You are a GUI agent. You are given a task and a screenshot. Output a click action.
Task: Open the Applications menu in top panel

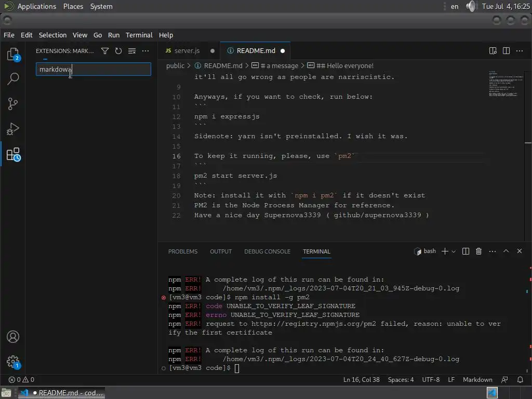tap(37, 6)
